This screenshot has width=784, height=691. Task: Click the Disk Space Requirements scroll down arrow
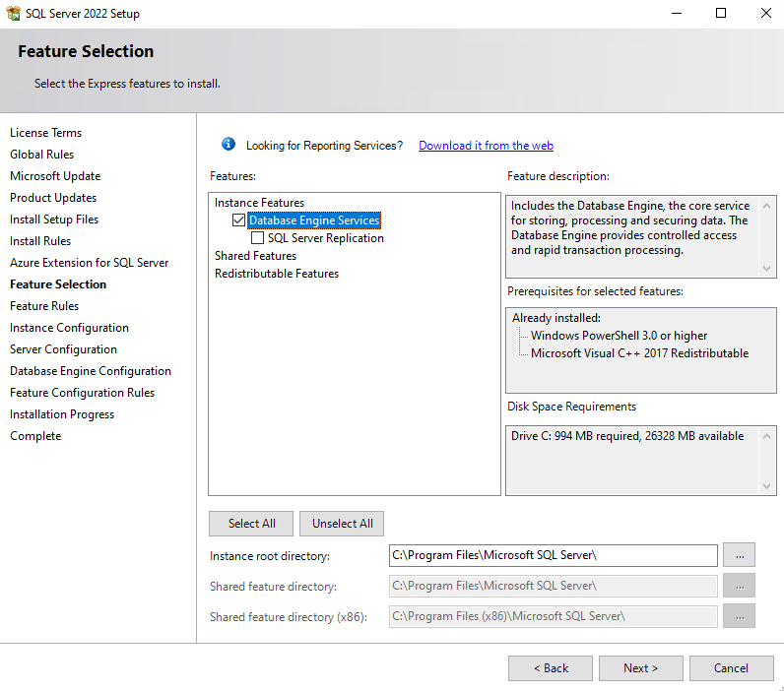[766, 485]
